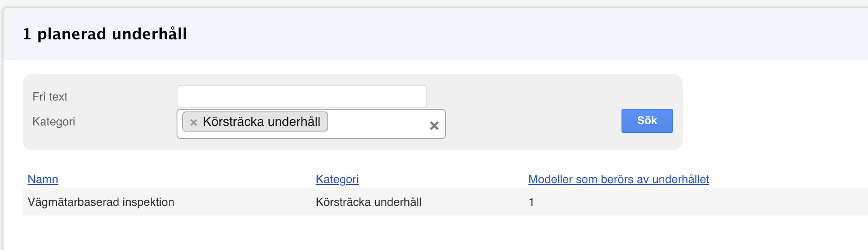Sort by Modeller som berörs av underhållet

click(618, 179)
